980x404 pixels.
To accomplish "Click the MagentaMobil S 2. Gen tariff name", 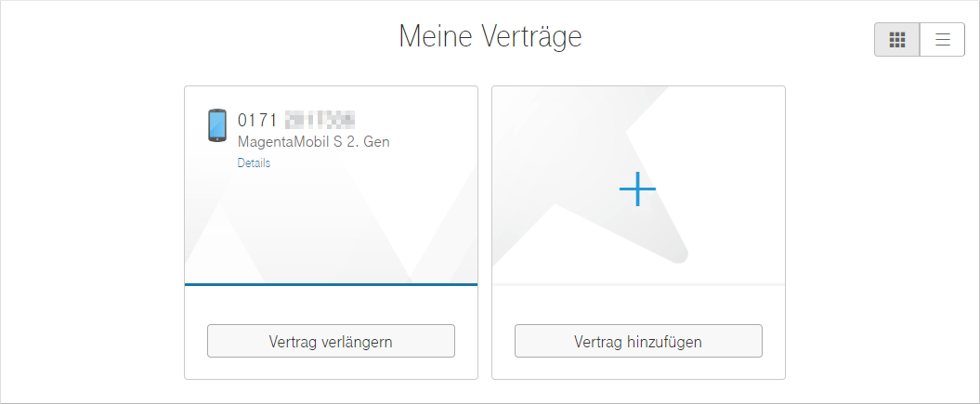I will (313, 142).
